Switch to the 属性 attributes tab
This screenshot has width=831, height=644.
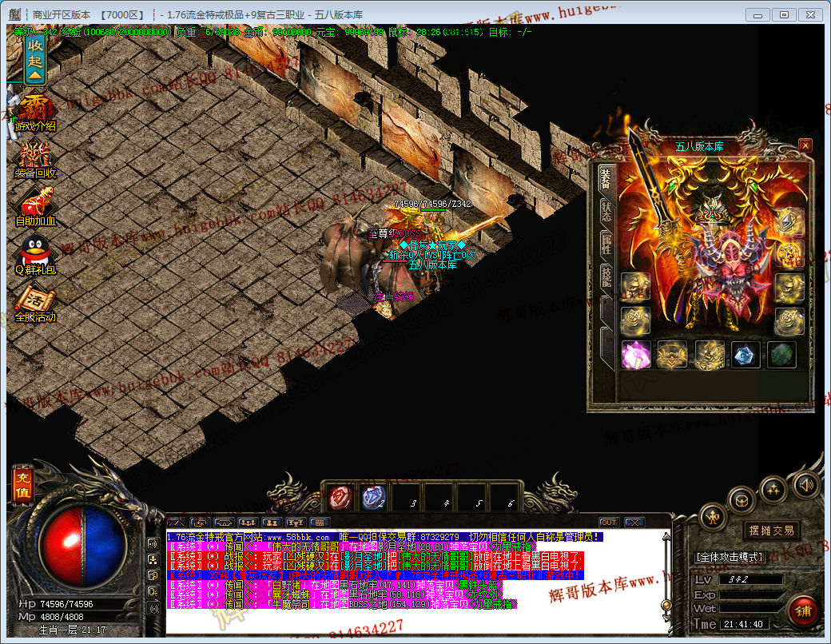coord(605,244)
